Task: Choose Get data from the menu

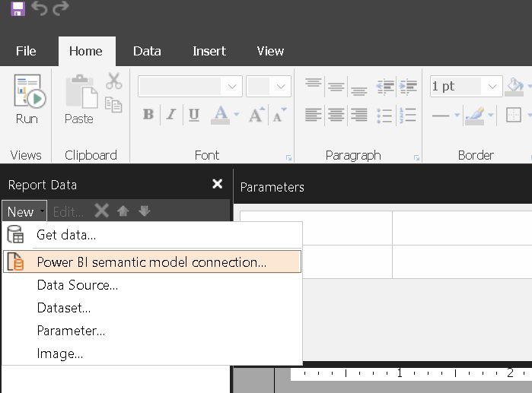Action: [x=66, y=236]
